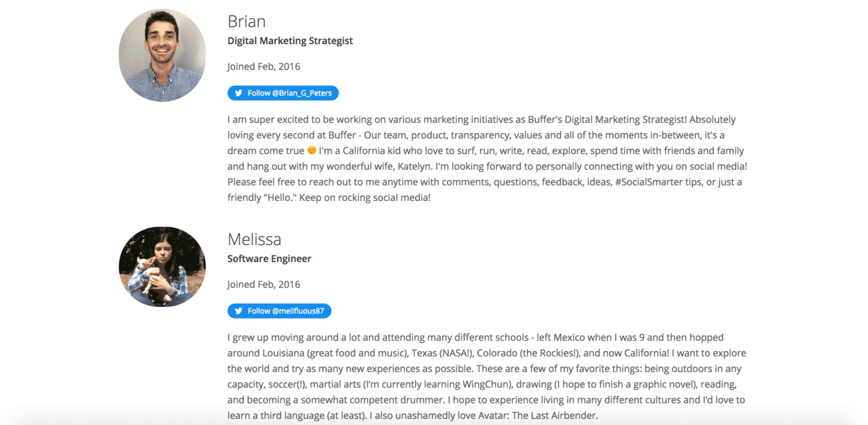Select the Digital Marketing Strategist title
Screen dimensions: 868x425
pos(290,41)
